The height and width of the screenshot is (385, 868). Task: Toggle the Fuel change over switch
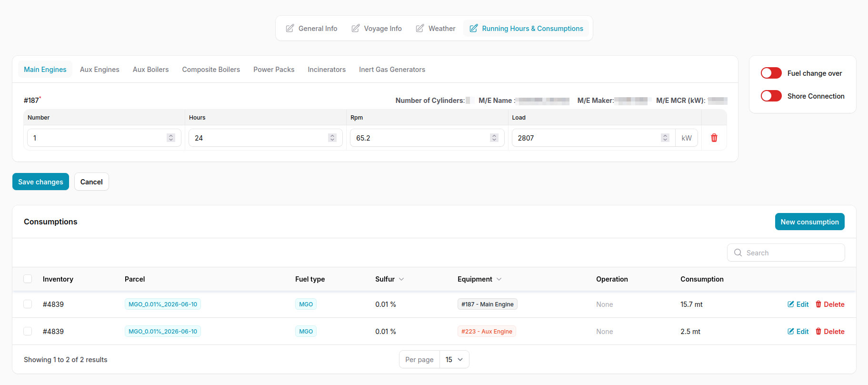[771, 73]
